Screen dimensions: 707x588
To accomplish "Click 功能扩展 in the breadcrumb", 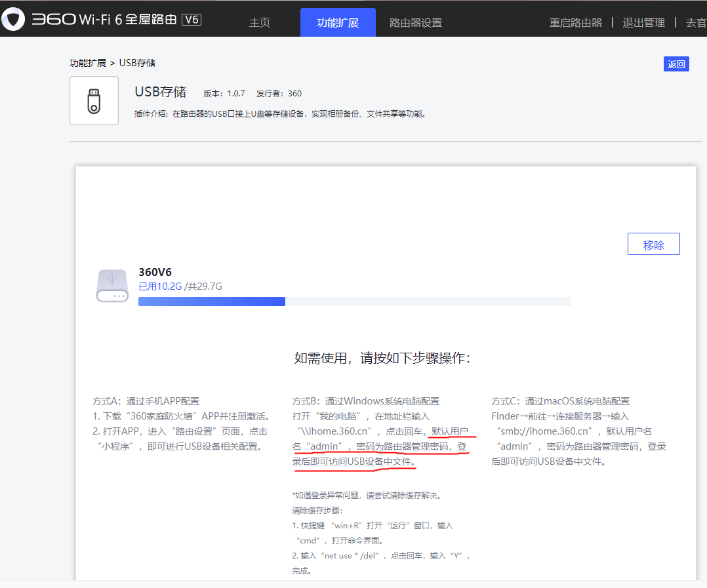I will tap(88, 63).
